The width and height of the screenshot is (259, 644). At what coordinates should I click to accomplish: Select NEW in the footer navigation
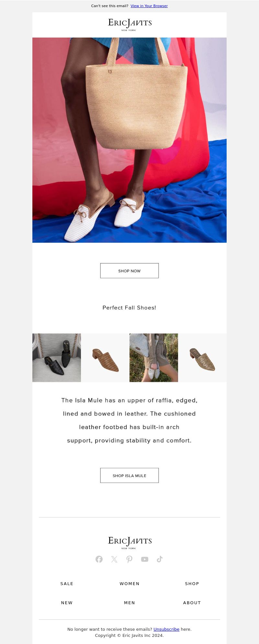[67, 603]
